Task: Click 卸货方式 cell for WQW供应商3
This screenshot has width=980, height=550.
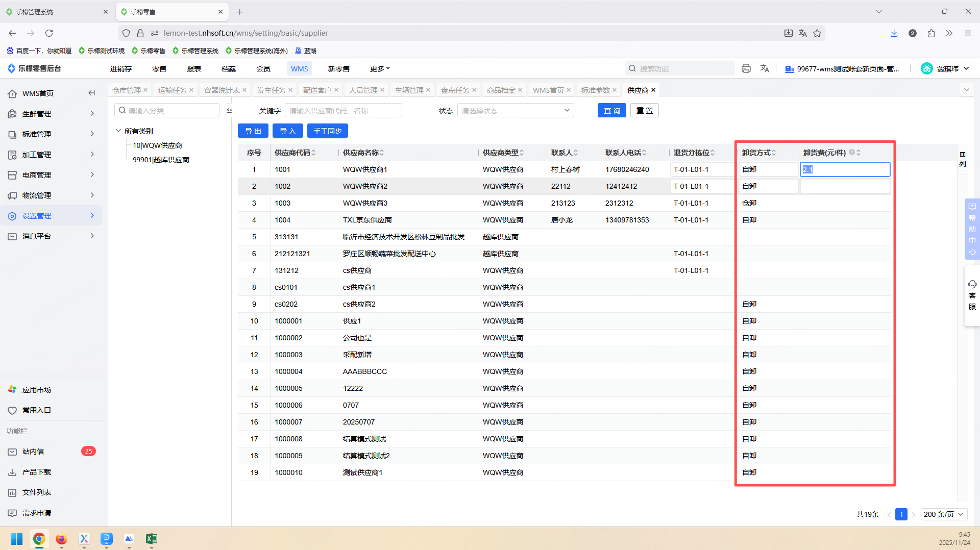Action: tap(768, 203)
